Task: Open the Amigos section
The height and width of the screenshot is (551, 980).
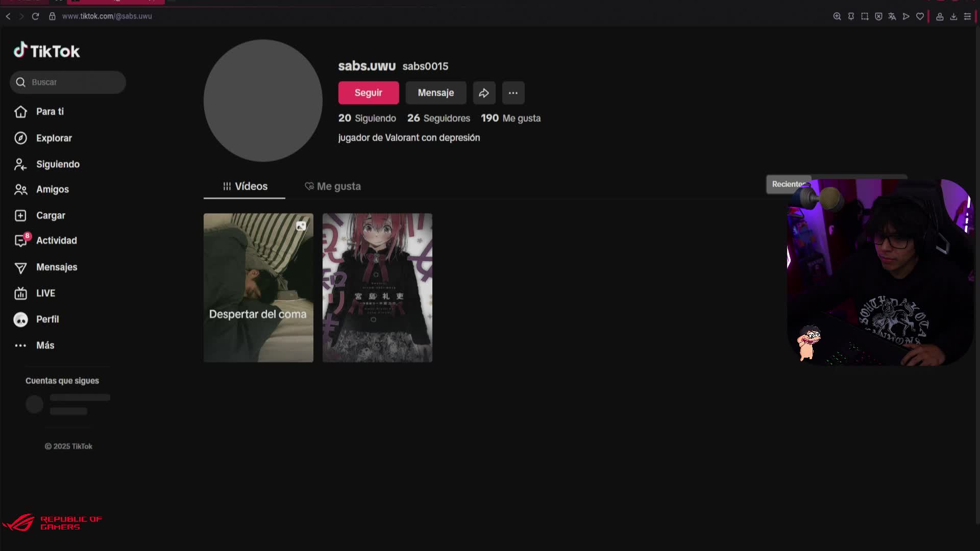Action: [x=42, y=189]
